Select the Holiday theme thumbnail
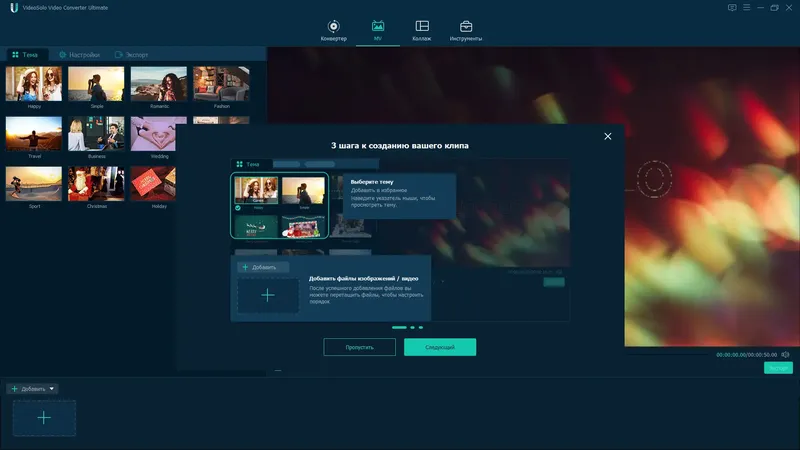This screenshot has width=800, height=450. click(x=153, y=184)
